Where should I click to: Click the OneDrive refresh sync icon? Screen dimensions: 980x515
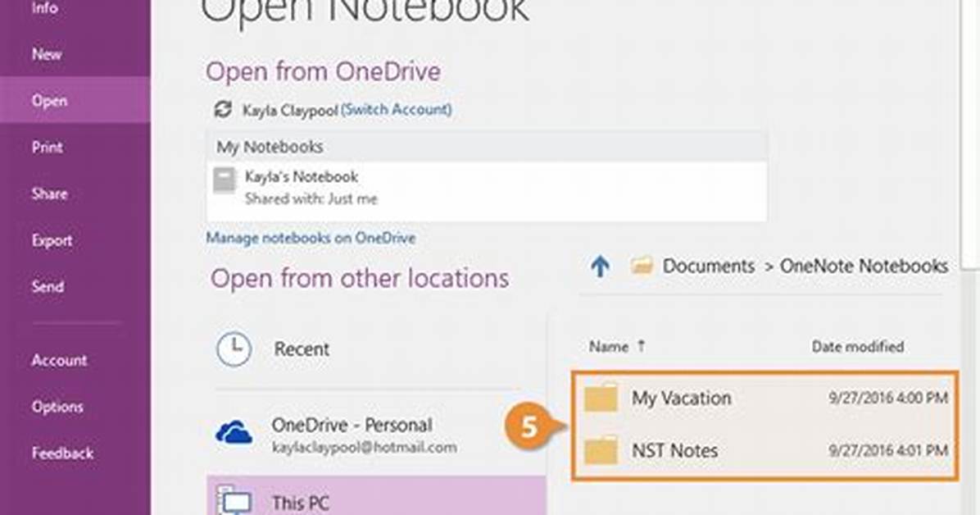tap(223, 110)
